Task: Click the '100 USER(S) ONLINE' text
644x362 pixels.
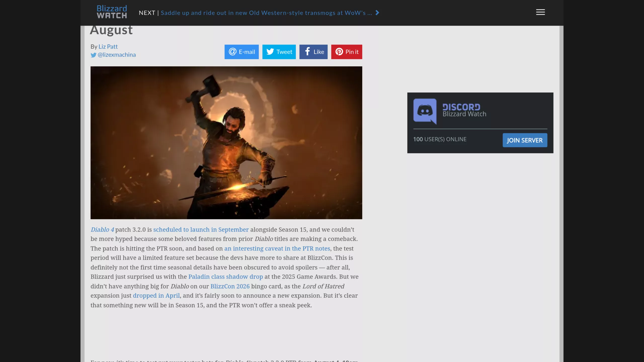Action: 440,139
